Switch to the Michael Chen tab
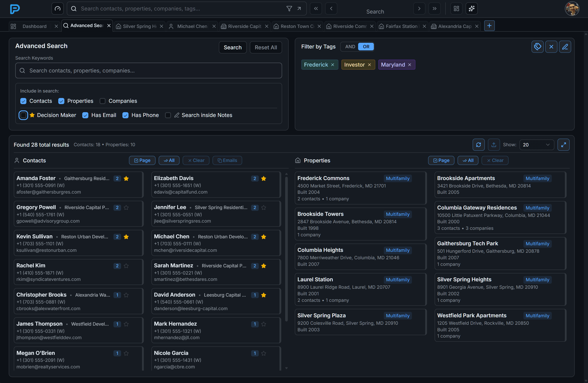Image resolution: width=588 pixels, height=383 pixels. tap(192, 26)
